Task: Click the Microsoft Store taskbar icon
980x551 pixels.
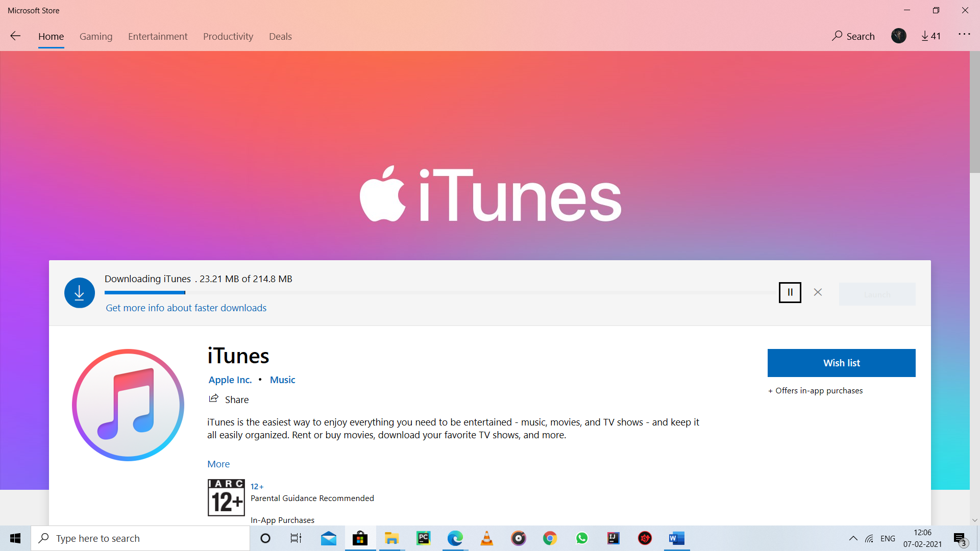Action: click(x=360, y=538)
